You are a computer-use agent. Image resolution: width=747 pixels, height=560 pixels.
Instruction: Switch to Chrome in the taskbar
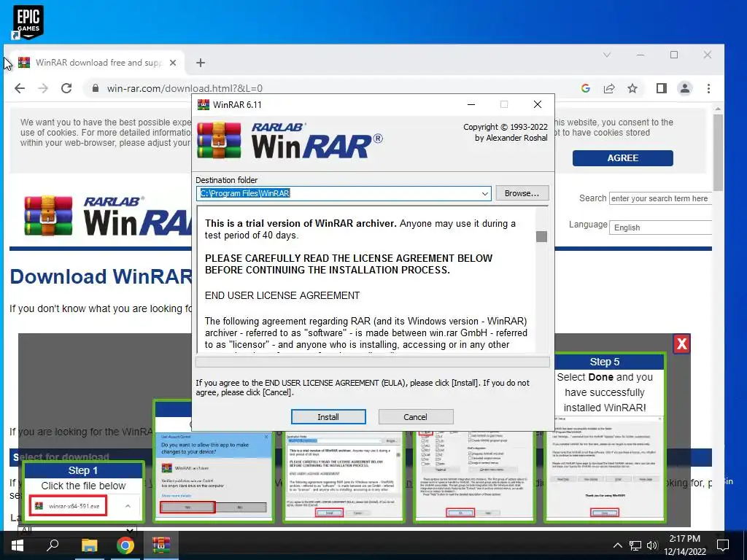125,545
